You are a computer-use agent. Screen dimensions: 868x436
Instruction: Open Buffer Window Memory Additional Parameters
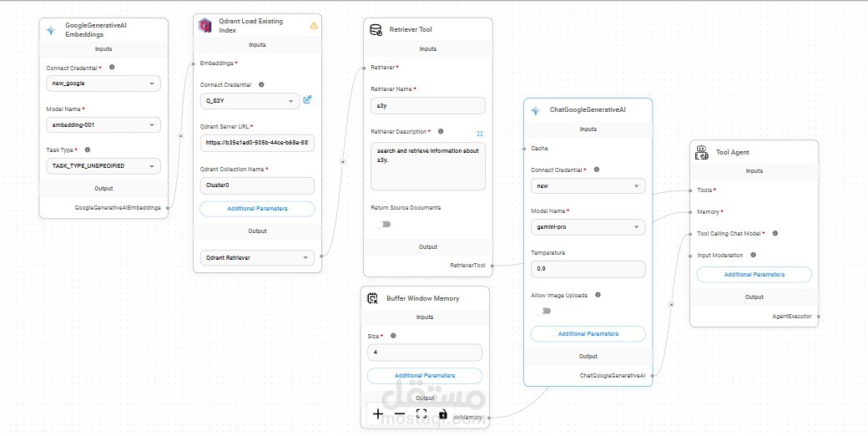click(x=425, y=376)
